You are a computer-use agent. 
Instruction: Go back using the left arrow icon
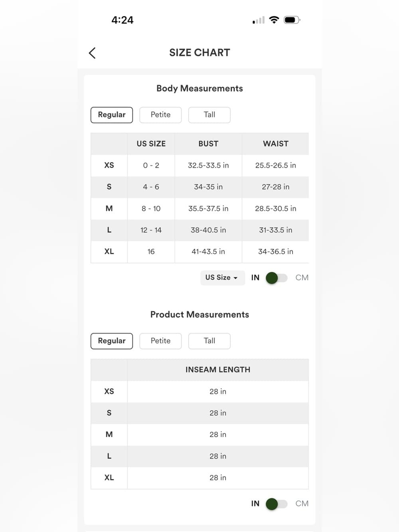coord(92,53)
